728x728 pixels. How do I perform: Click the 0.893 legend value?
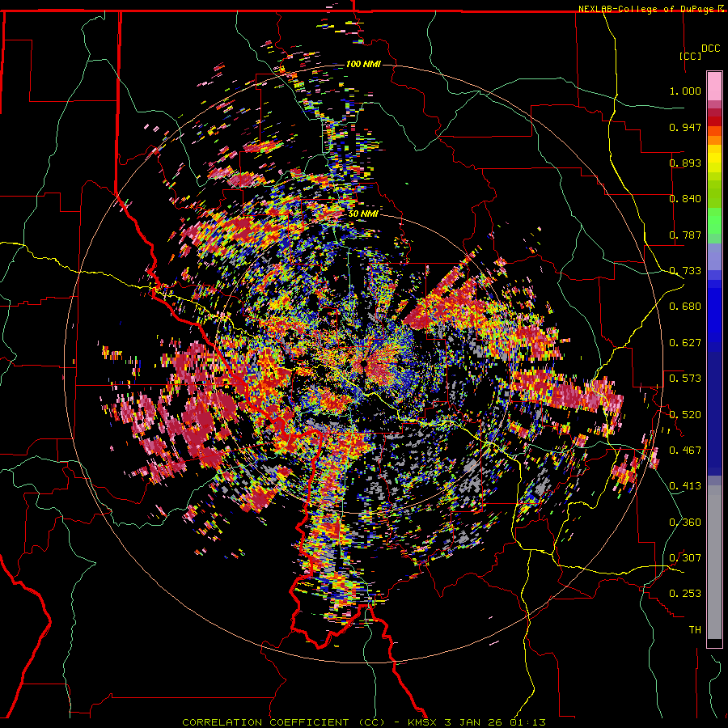(685, 163)
